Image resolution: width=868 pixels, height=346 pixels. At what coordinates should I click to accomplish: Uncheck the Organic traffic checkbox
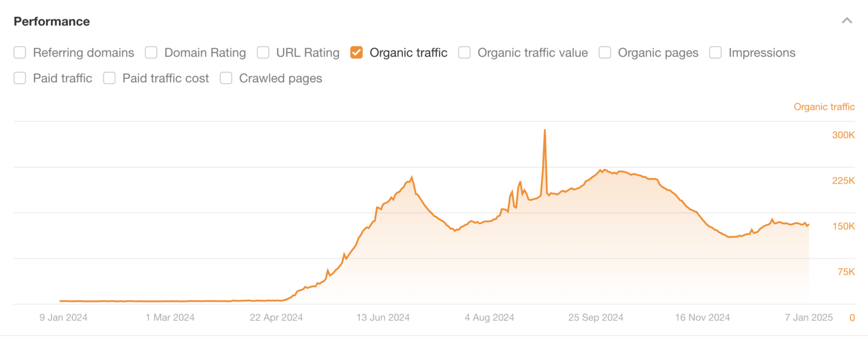click(x=357, y=52)
